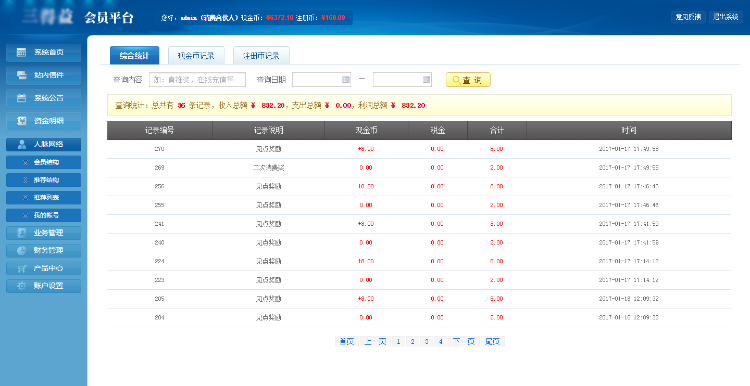The height and width of the screenshot is (386, 750).
Task: Click the bullet icon beside 会员结构
Action: 25,162
